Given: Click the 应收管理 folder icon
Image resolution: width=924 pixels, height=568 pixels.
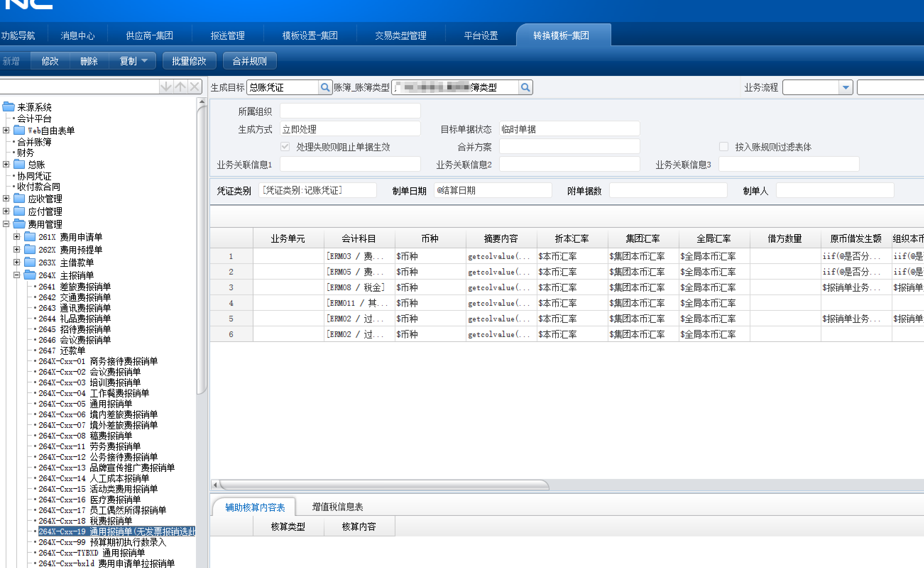Looking at the screenshot, I should (20, 198).
